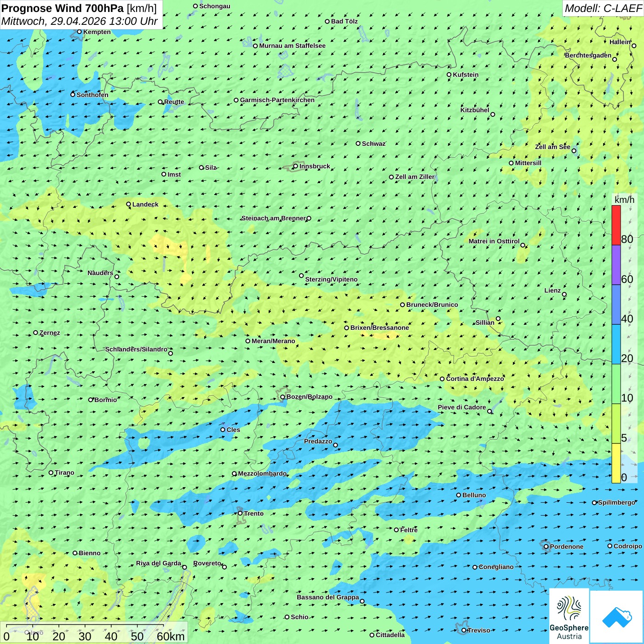Click the 'Kufstein' label
This screenshot has height=644, width=644.
click(x=466, y=75)
